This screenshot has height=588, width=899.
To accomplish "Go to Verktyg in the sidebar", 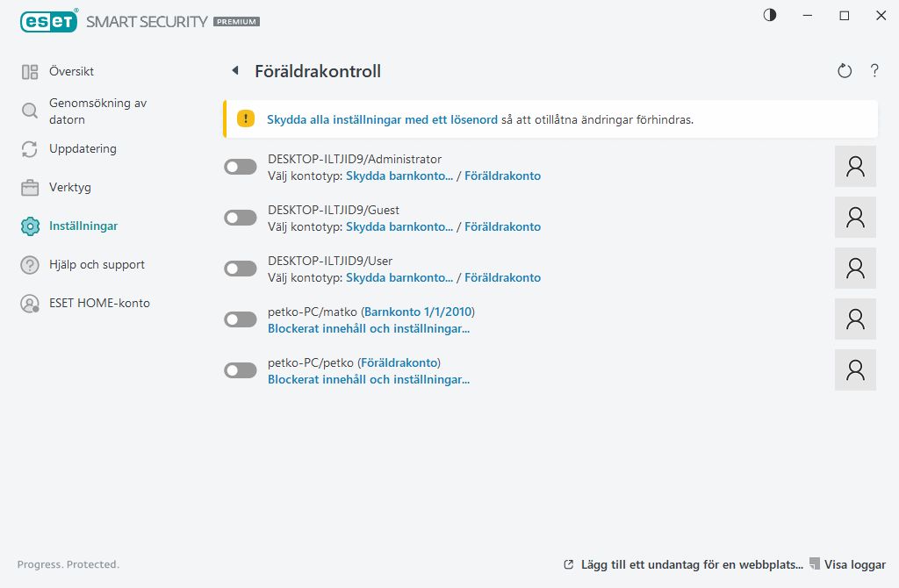I will (x=70, y=187).
